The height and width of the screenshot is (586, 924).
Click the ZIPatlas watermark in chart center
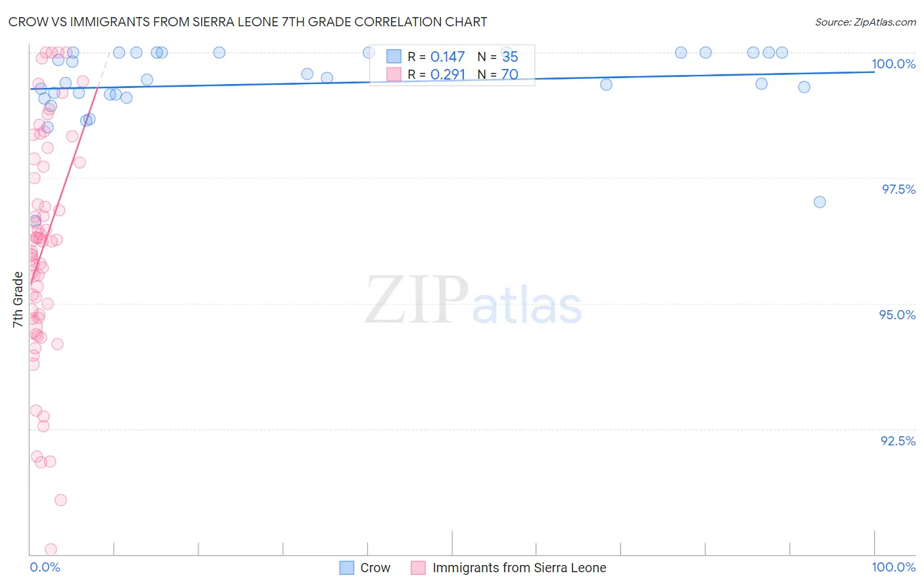[473, 301]
